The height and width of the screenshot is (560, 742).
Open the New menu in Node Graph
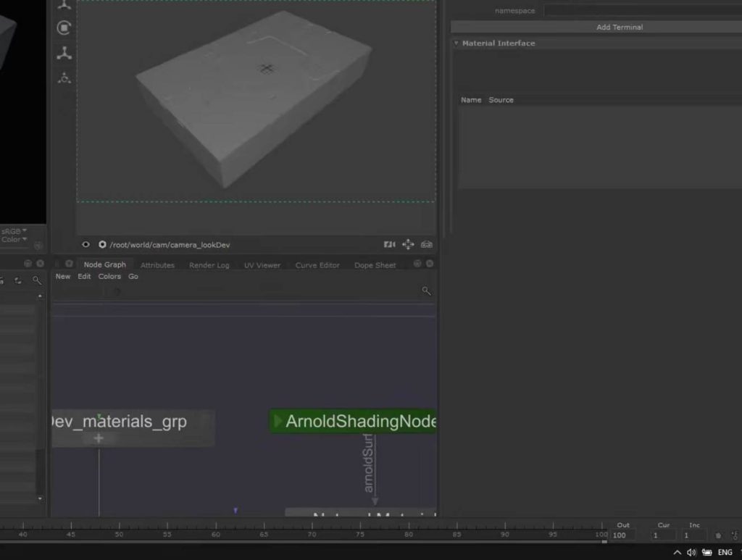63,277
